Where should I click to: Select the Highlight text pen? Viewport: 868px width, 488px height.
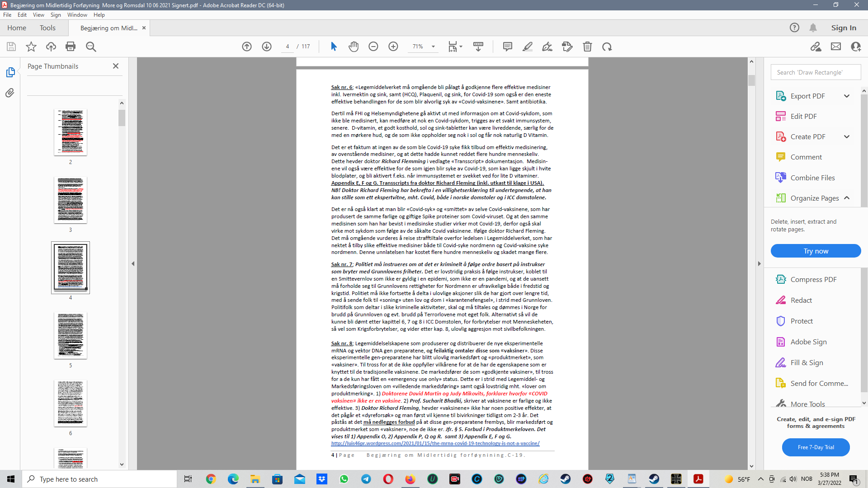pyautogui.click(x=528, y=47)
